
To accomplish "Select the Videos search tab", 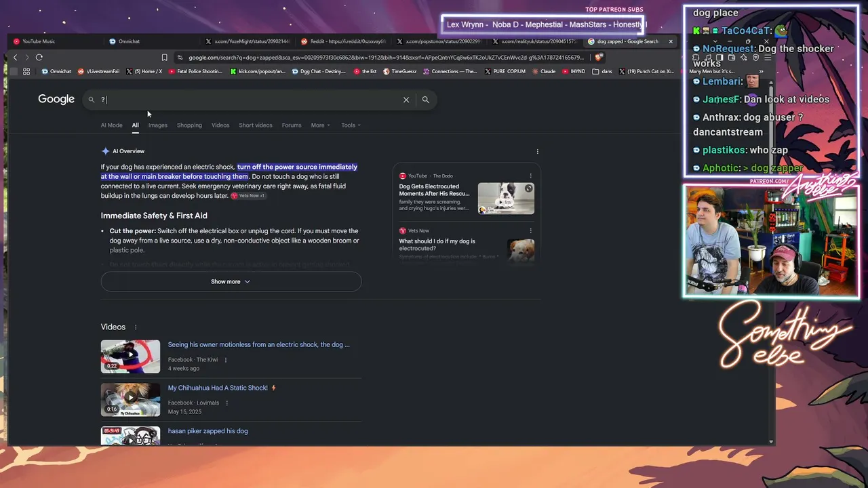I will point(220,125).
